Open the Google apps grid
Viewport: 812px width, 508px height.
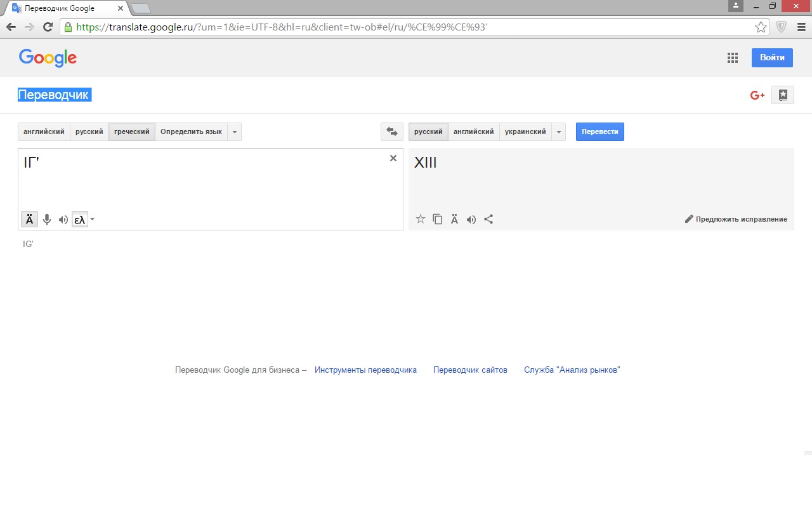[x=733, y=58]
